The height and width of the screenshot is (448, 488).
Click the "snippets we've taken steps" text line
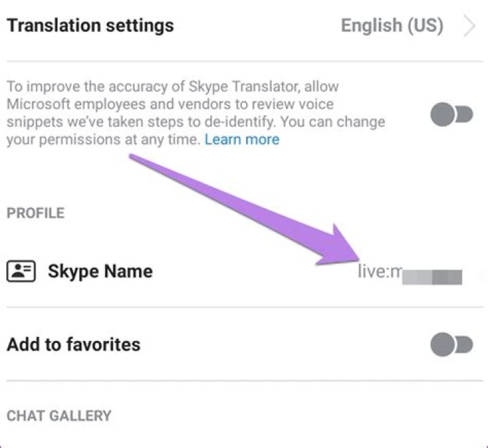point(196,123)
